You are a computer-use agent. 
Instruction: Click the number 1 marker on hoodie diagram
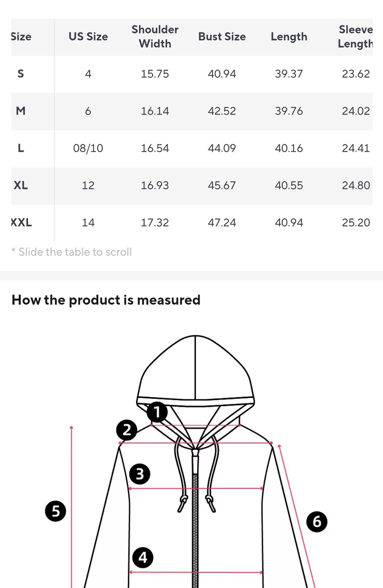(157, 412)
